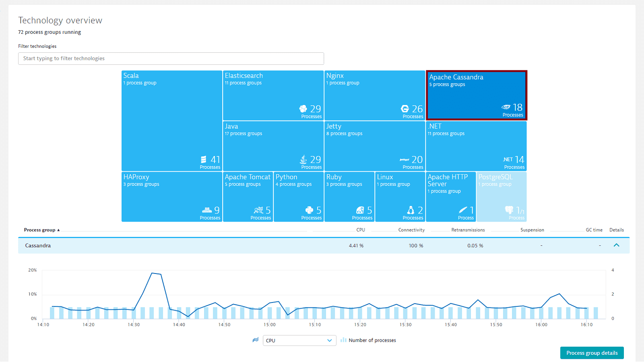Click the Nginx logo icon
Screen dimensions: 644x362
[x=405, y=109]
